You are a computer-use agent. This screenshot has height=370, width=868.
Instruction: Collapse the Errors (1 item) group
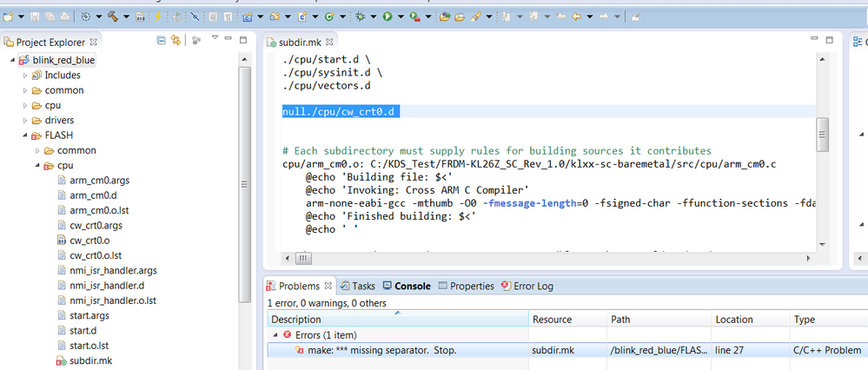275,334
